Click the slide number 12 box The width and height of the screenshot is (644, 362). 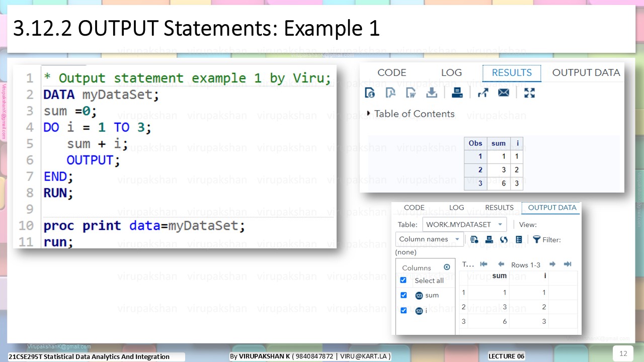[x=623, y=353]
